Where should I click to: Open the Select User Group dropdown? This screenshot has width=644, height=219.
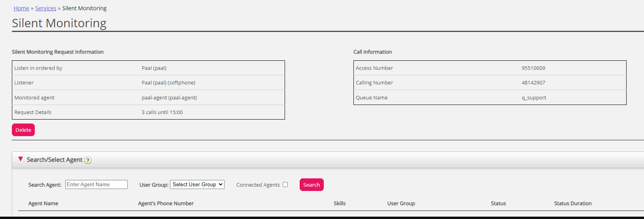tap(197, 184)
